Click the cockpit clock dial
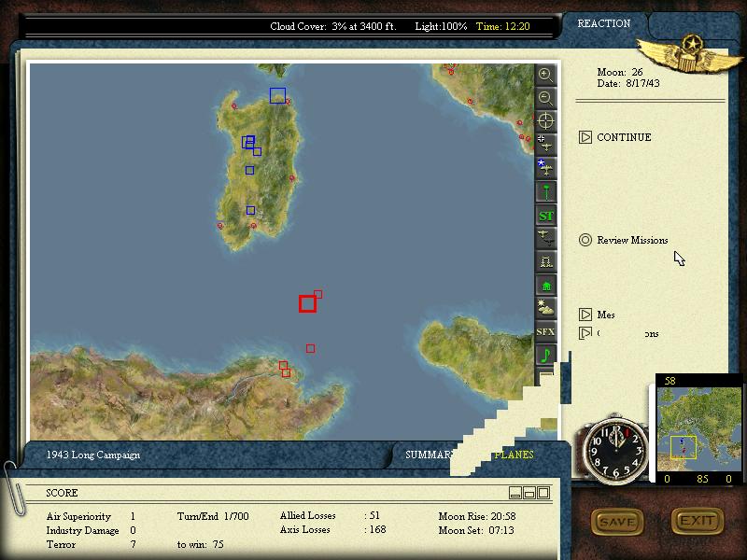Screen dimensions: 747x560 [616, 450]
